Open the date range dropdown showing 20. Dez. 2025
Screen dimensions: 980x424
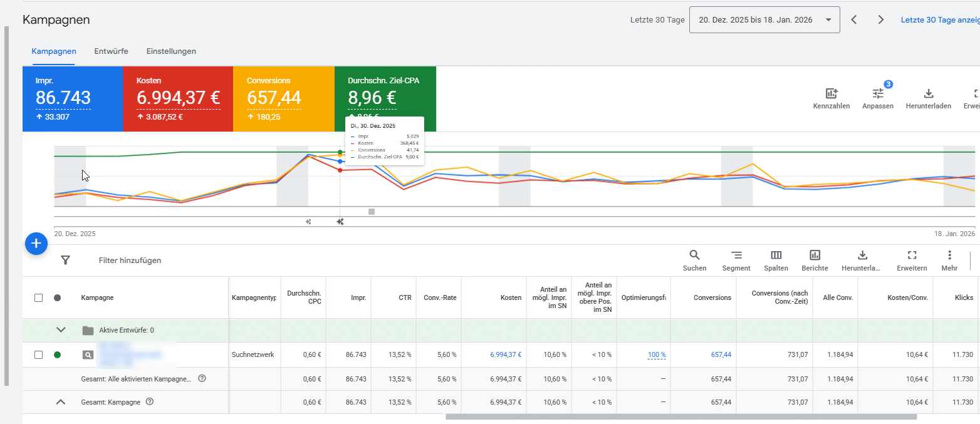(x=764, y=19)
